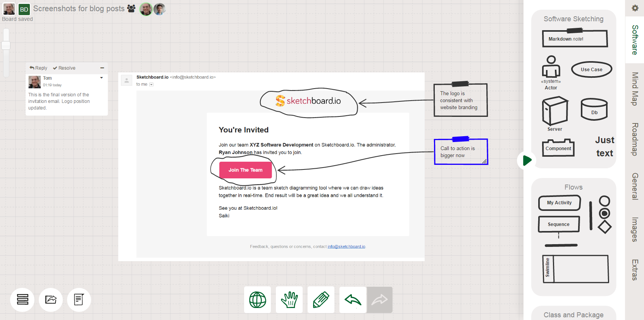The image size is (644, 320).
Task: Open the notes document button
Action: (x=79, y=299)
